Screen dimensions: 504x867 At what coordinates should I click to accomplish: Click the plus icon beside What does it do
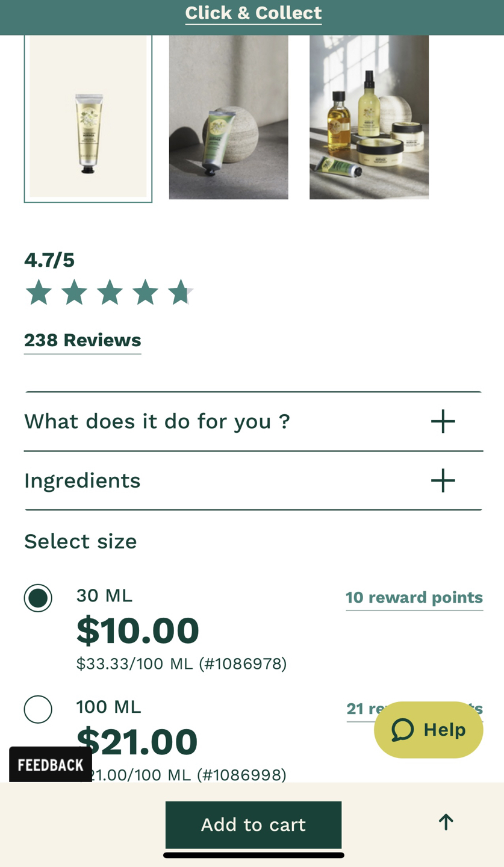pos(443,421)
